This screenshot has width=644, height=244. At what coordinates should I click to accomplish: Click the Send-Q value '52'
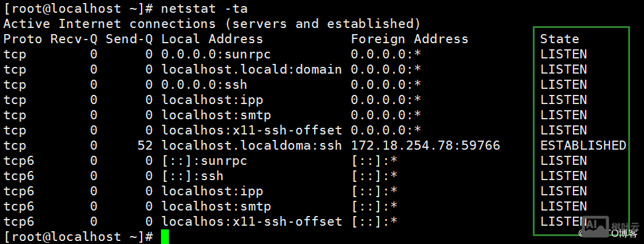(x=145, y=145)
